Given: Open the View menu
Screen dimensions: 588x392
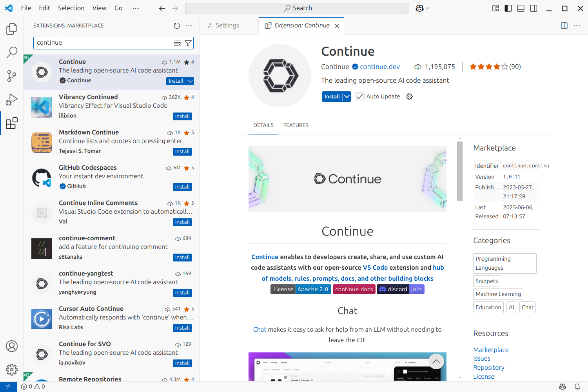Looking at the screenshot, I should 99,8.
